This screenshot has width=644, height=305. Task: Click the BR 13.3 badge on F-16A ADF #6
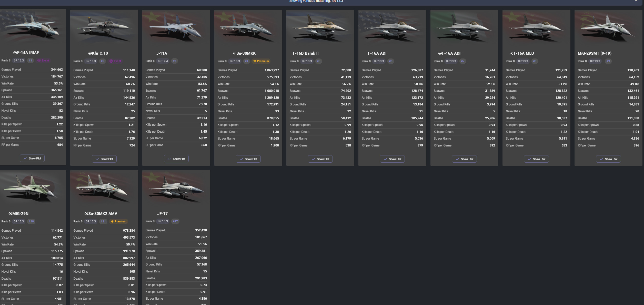pos(379,61)
